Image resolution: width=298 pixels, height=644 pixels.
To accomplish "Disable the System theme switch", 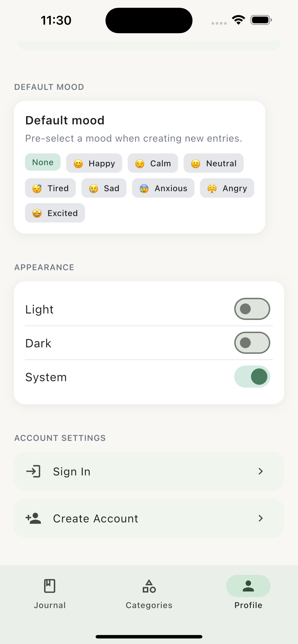I will pos(252,376).
